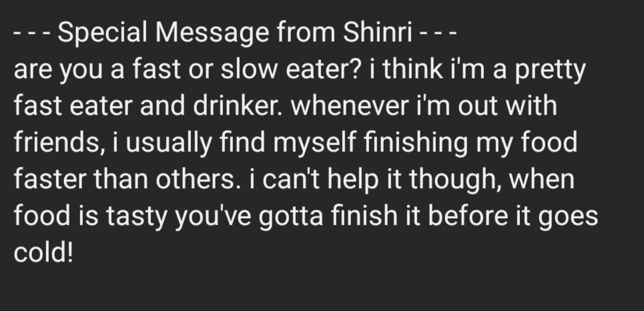Screen dimensions: 644x311
Task: Click the word tasty
Action: coord(127,217)
